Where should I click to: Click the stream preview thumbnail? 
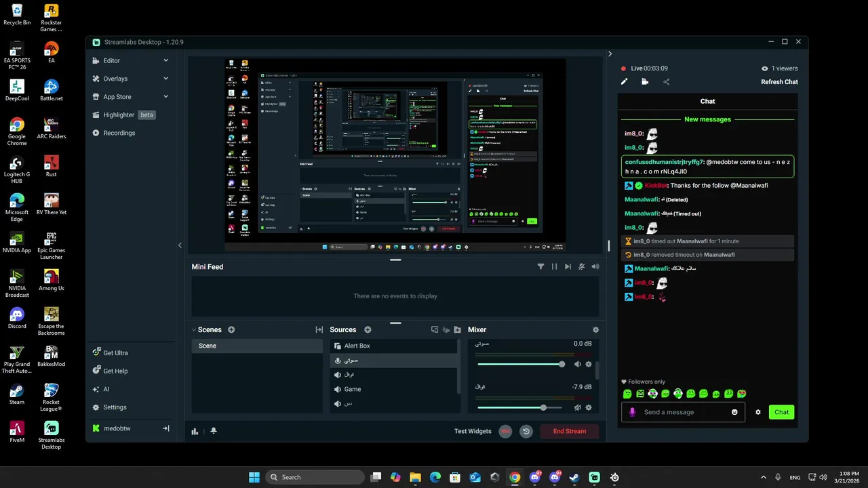click(x=395, y=155)
